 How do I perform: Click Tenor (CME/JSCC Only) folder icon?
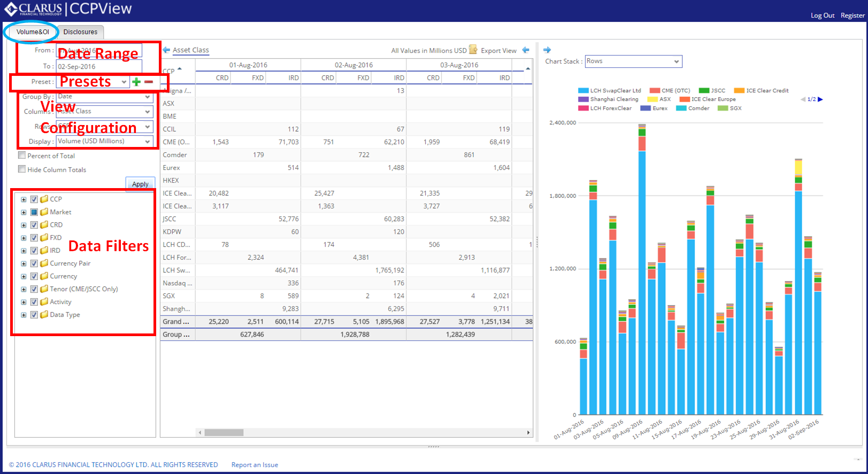(x=44, y=289)
